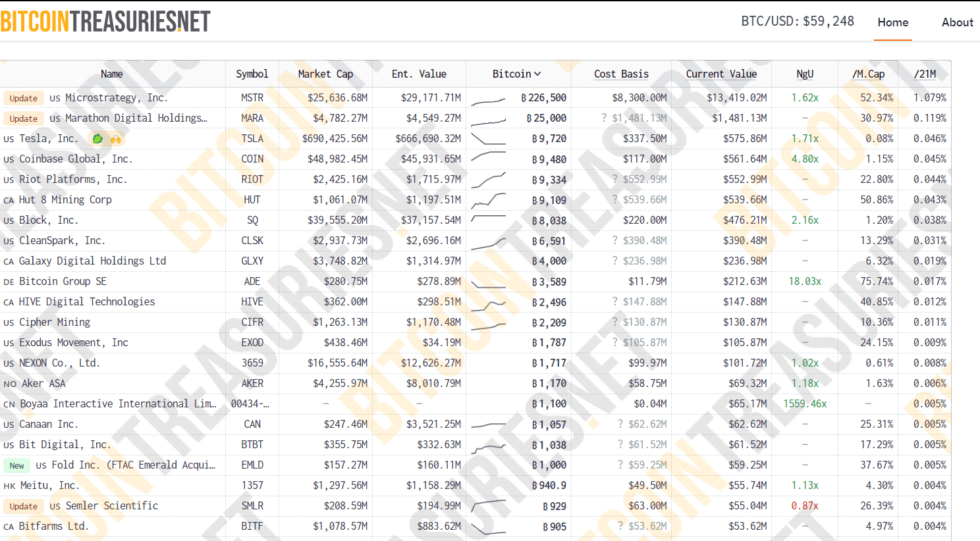Screen dimensions: 980x541
Task: Select the Cost Basis column header
Action: click(621, 74)
